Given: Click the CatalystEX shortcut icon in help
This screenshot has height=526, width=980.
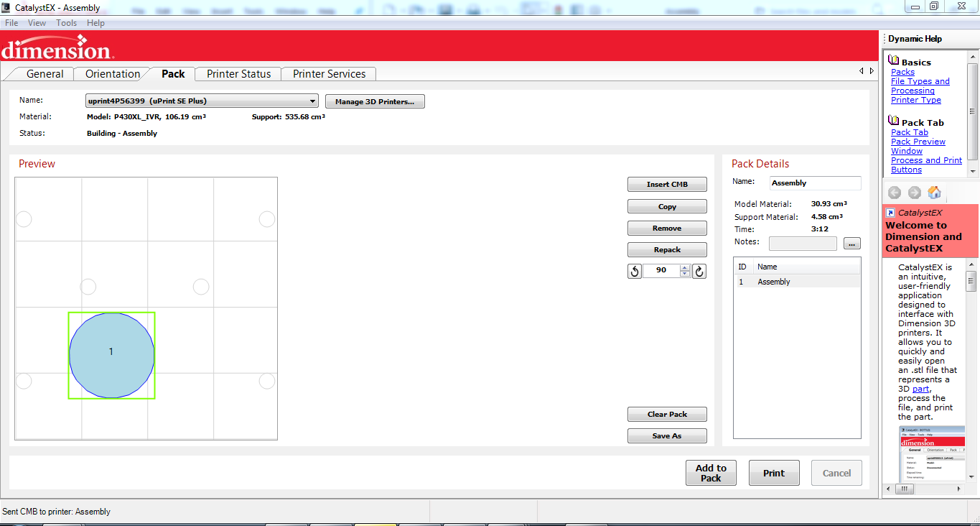Looking at the screenshot, I should pyautogui.click(x=890, y=213).
